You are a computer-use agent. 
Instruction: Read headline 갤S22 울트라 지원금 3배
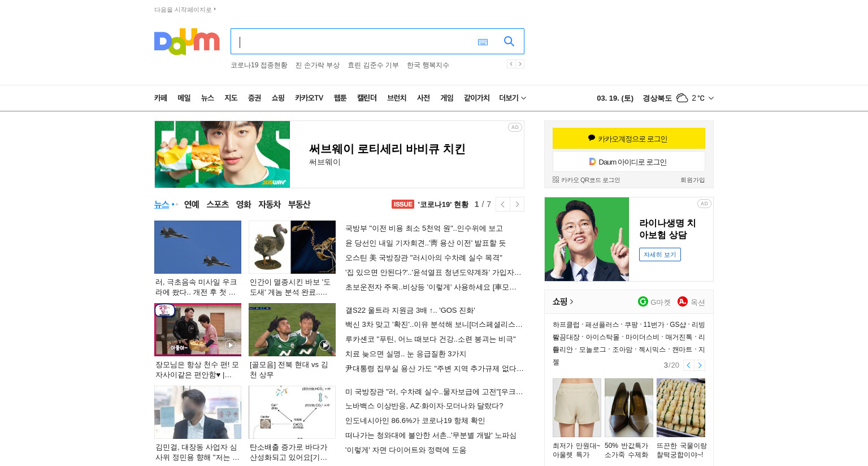click(x=410, y=310)
